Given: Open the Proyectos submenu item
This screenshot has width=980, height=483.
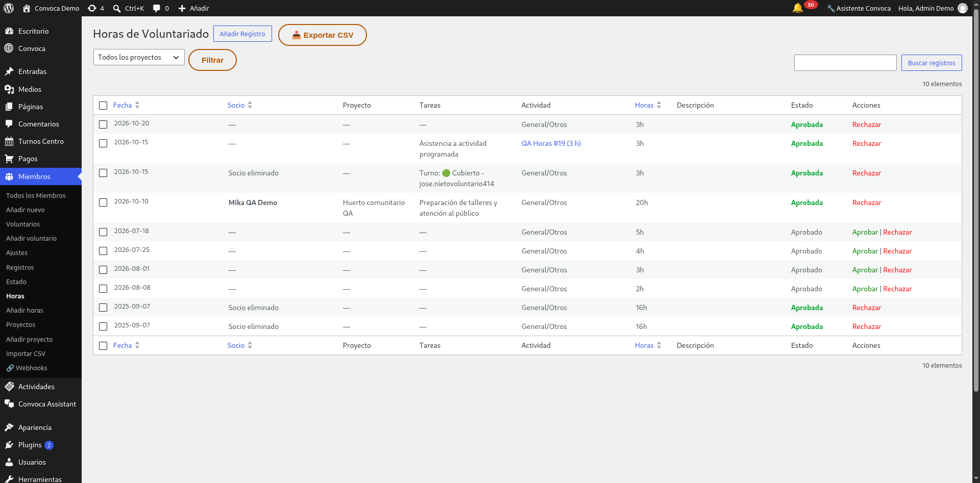Looking at the screenshot, I should (x=21, y=324).
